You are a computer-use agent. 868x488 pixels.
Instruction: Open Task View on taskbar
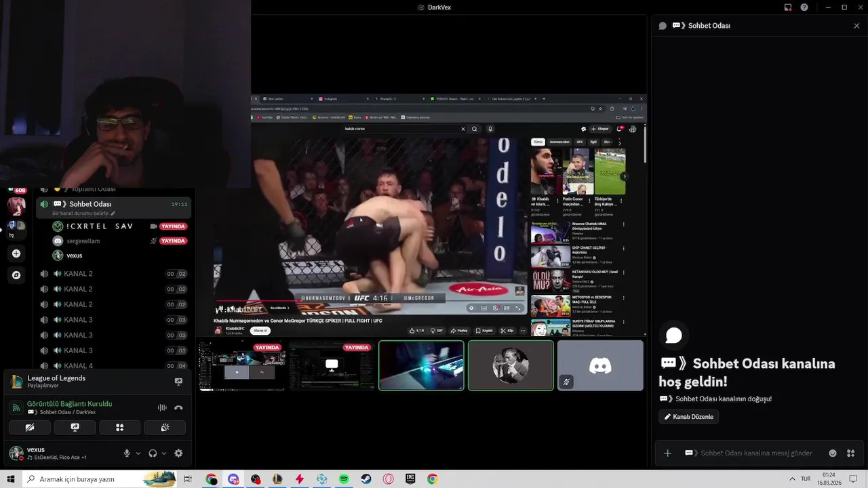(188, 479)
